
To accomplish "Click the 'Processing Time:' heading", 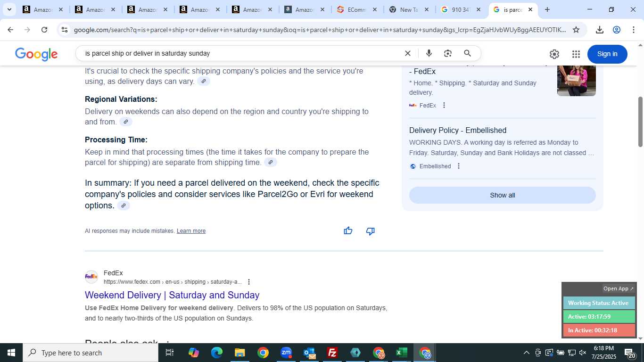I will pos(116,140).
